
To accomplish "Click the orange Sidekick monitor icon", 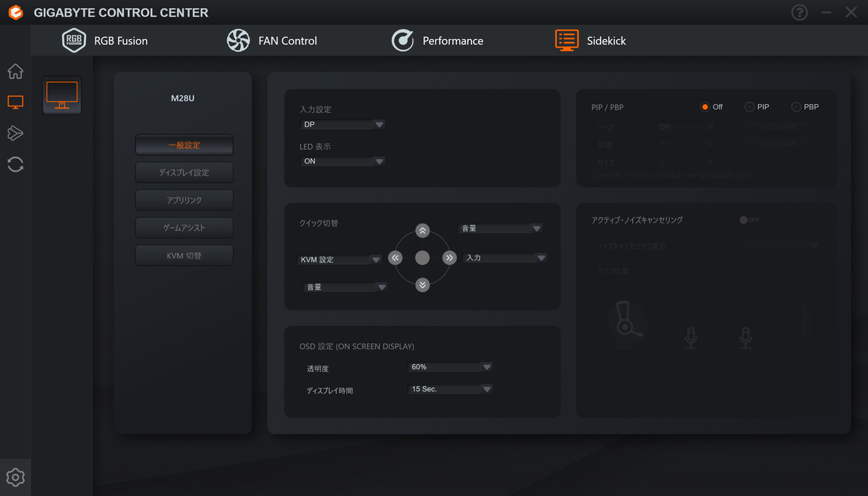I will pyautogui.click(x=566, y=40).
